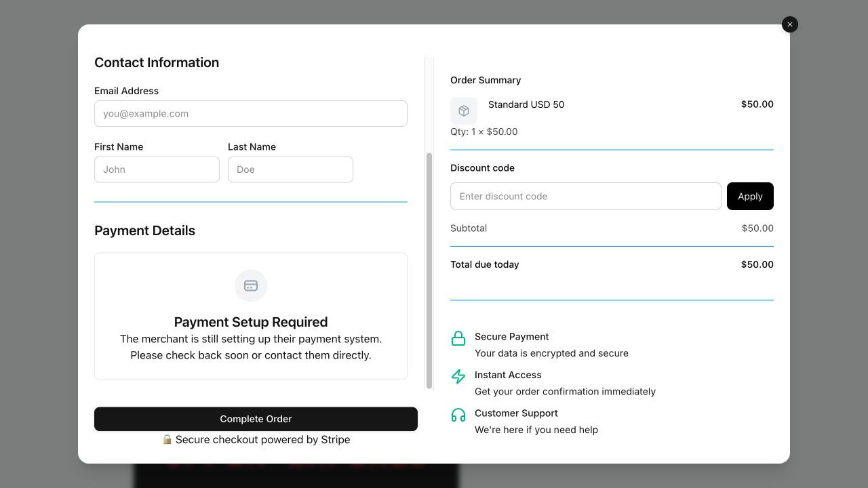Click the Total due today label

click(x=485, y=265)
